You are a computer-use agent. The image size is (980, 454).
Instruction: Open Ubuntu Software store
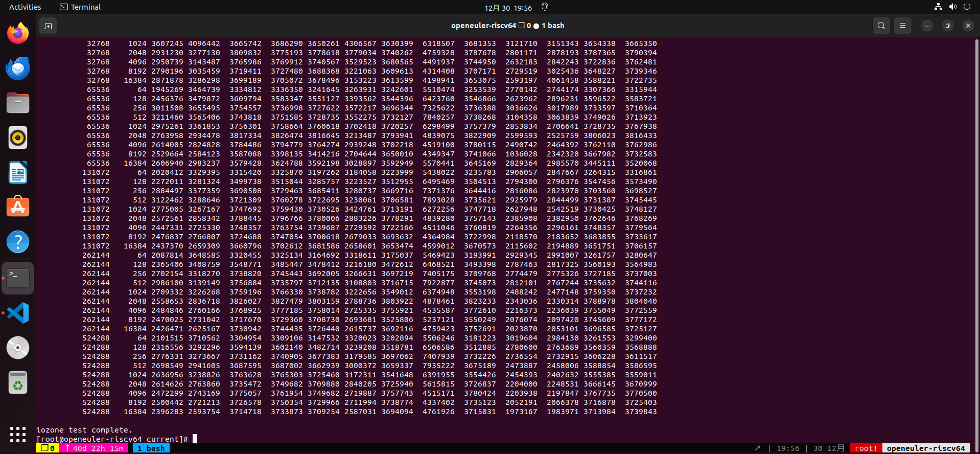click(x=18, y=208)
